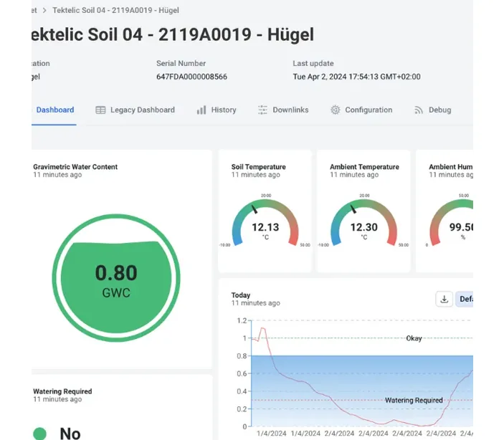Click the Legacy Dashboard table icon

(x=100, y=110)
